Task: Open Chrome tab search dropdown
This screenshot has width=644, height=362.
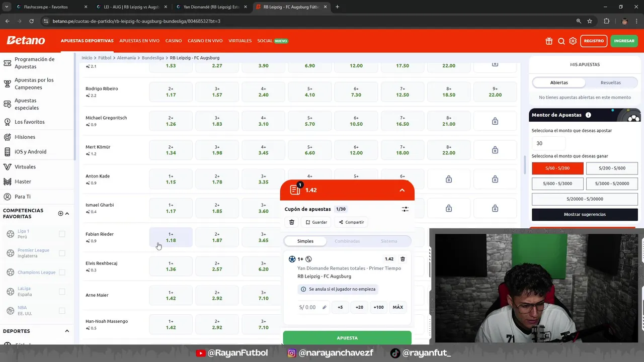Action: 7,7
